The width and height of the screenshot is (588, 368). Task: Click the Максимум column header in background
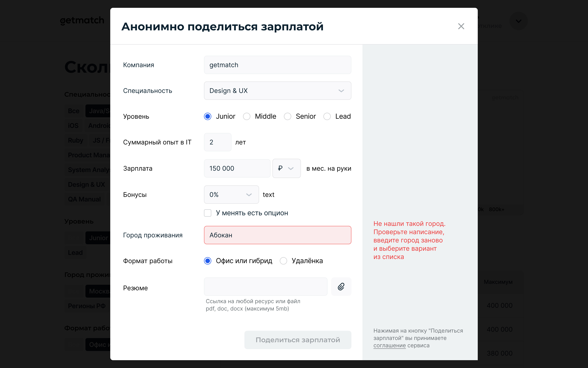[x=498, y=282]
